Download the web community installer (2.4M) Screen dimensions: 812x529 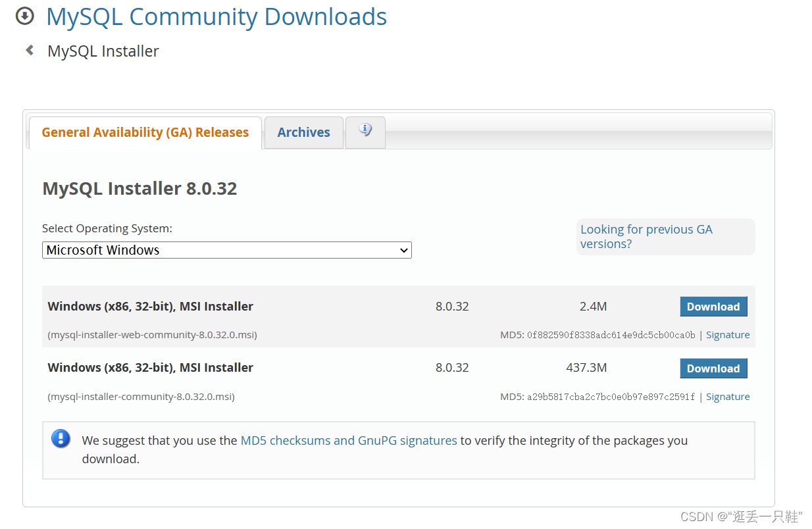(x=713, y=306)
